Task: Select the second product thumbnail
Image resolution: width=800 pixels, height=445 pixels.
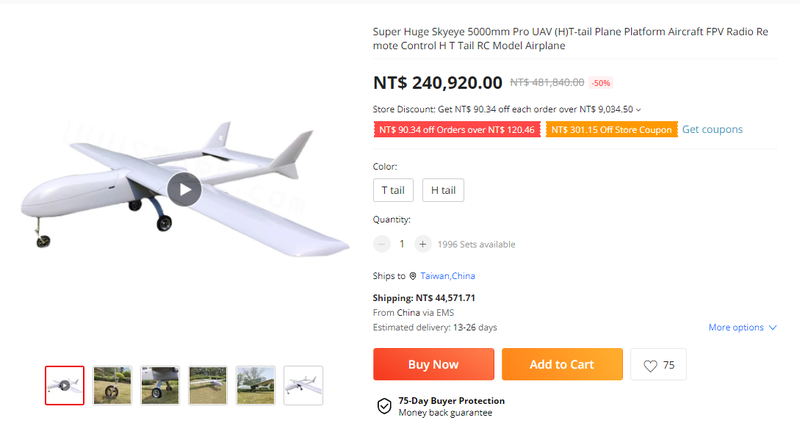Action: click(x=112, y=385)
